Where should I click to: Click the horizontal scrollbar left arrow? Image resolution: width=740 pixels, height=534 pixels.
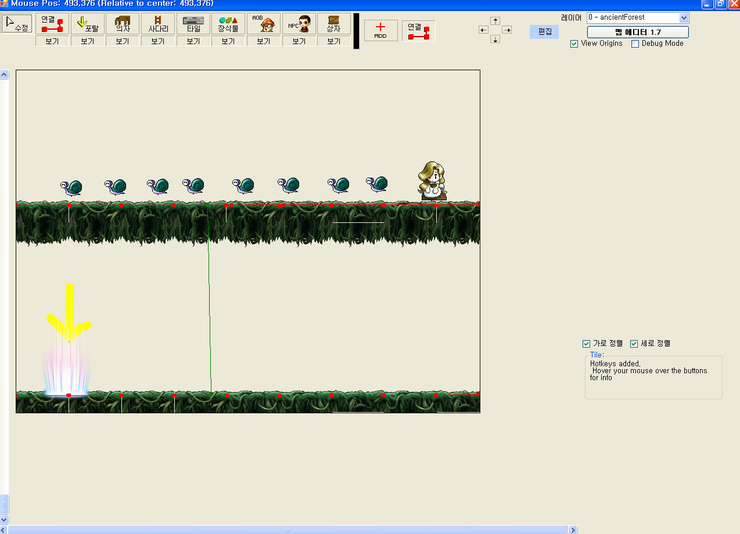pyautogui.click(x=4, y=530)
